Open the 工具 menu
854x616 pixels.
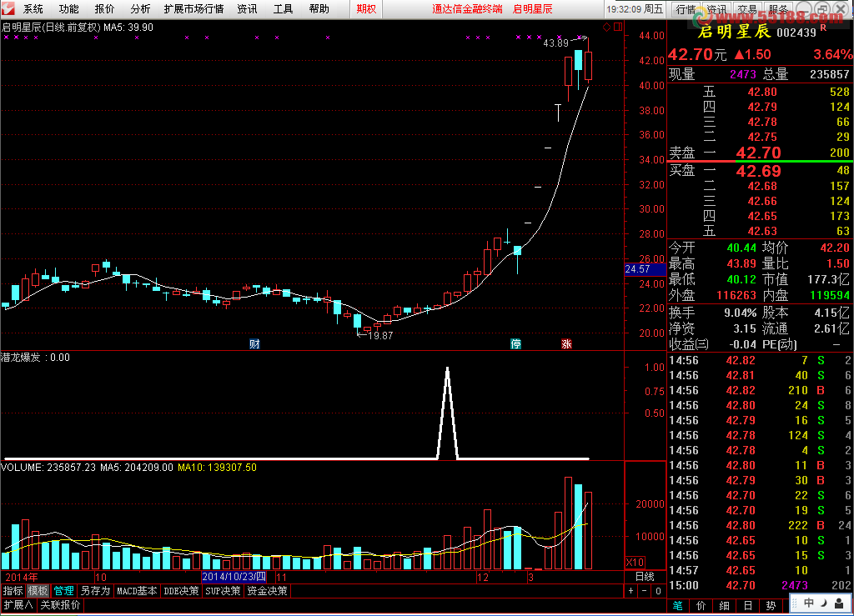pos(284,8)
